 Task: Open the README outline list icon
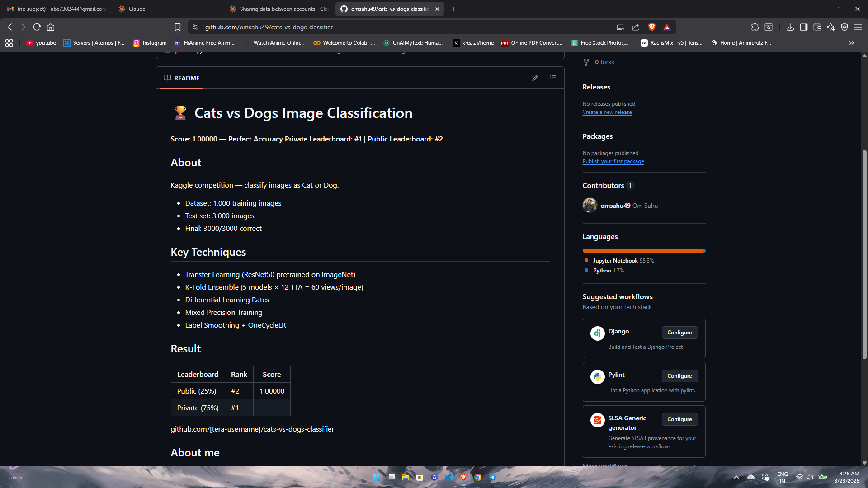(552, 78)
